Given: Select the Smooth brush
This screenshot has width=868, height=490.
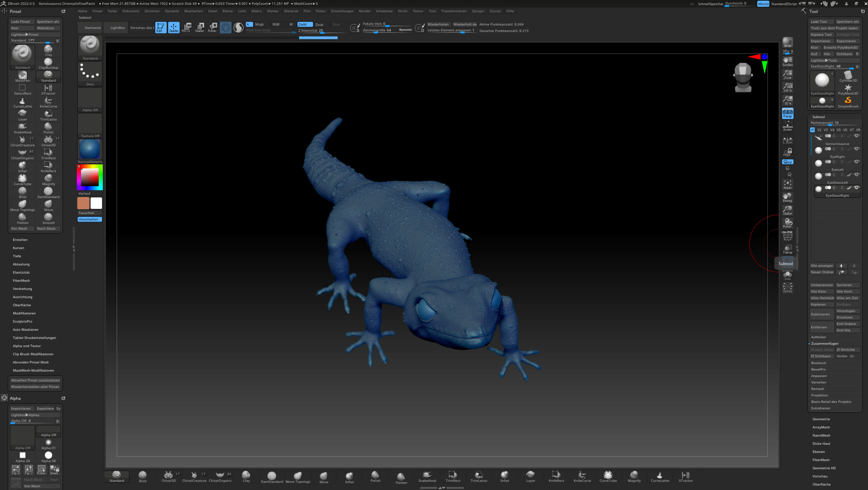Looking at the screenshot, I should coord(48,219).
